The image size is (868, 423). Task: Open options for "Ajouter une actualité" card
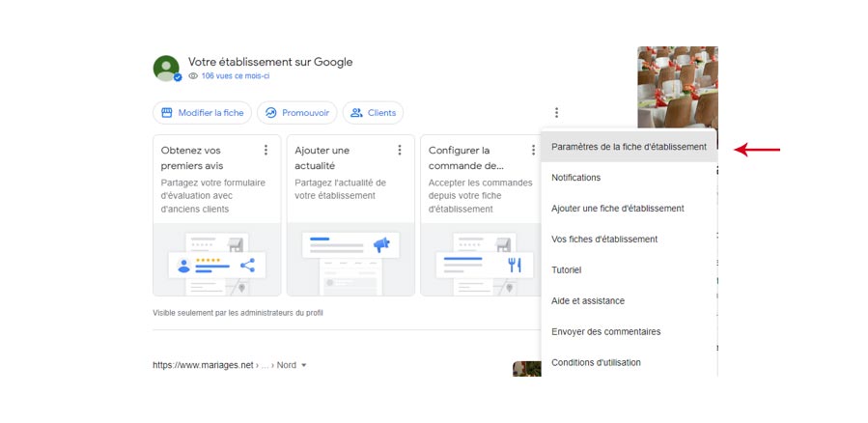400,150
